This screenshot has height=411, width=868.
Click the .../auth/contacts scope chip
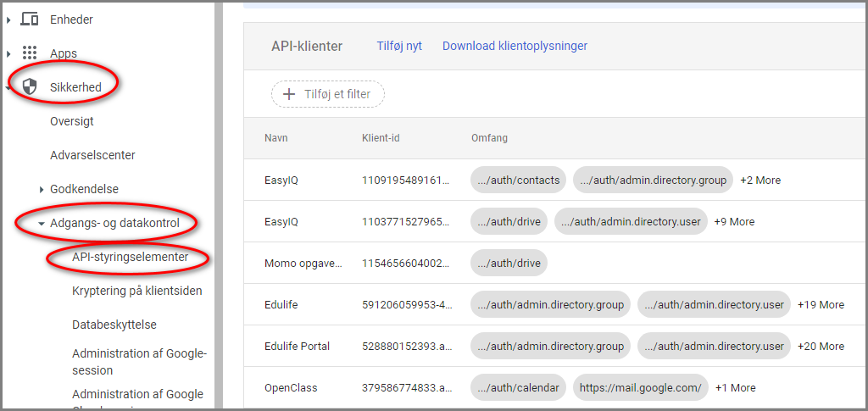tap(518, 181)
